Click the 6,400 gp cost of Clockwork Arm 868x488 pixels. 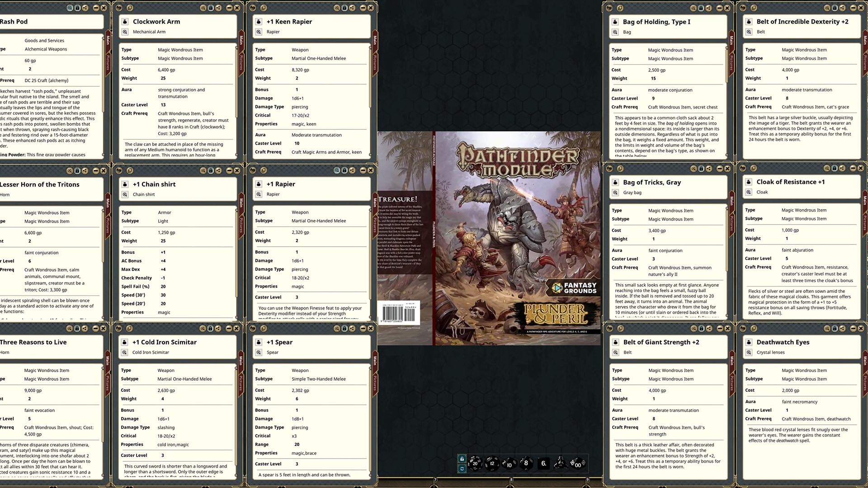point(166,70)
